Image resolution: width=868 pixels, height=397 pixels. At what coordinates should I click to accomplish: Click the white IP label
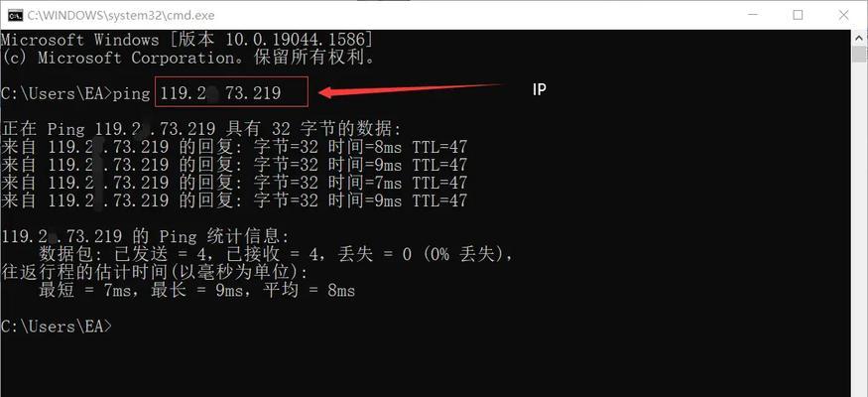click(540, 89)
